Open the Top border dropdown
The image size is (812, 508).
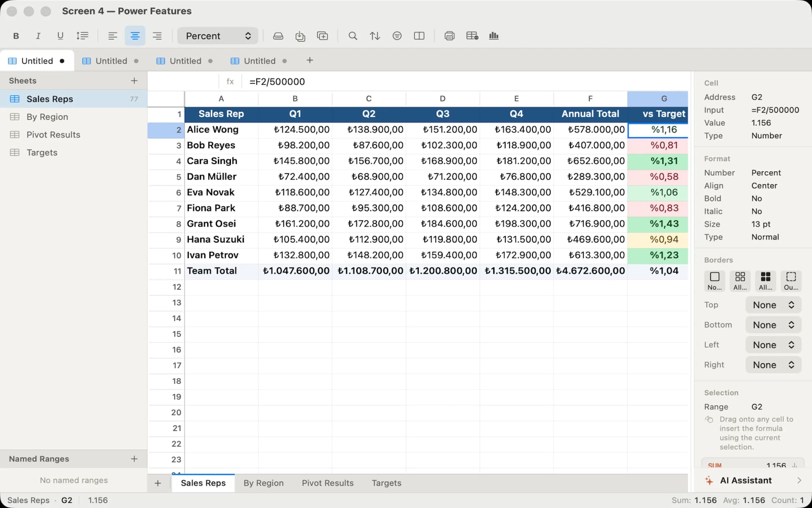point(774,305)
